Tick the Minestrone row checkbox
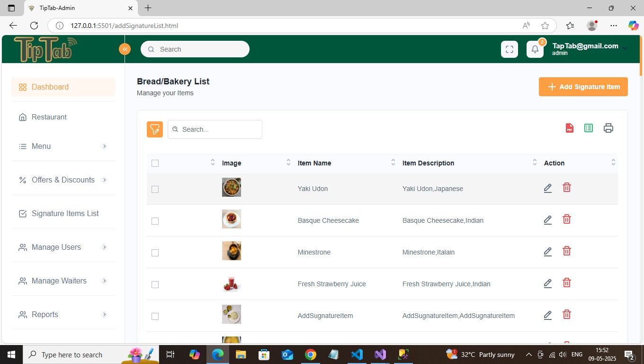 (155, 253)
